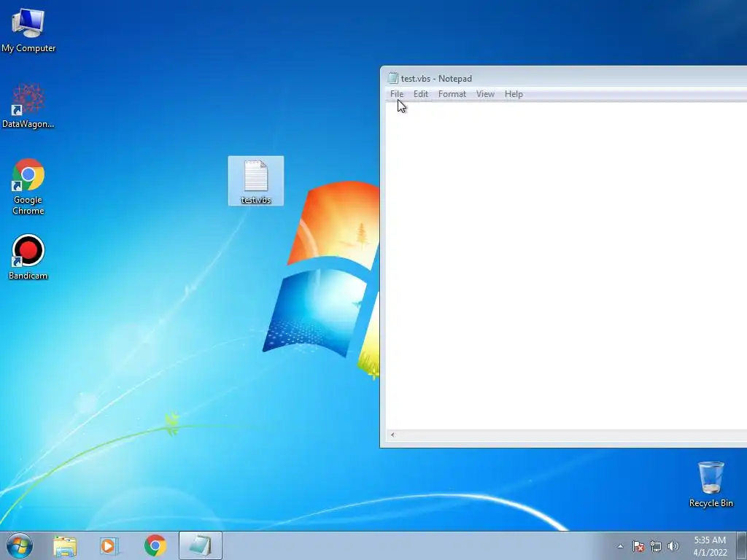The height and width of the screenshot is (560, 747).
Task: Click the Notepad title bar icon
Action: pos(392,78)
